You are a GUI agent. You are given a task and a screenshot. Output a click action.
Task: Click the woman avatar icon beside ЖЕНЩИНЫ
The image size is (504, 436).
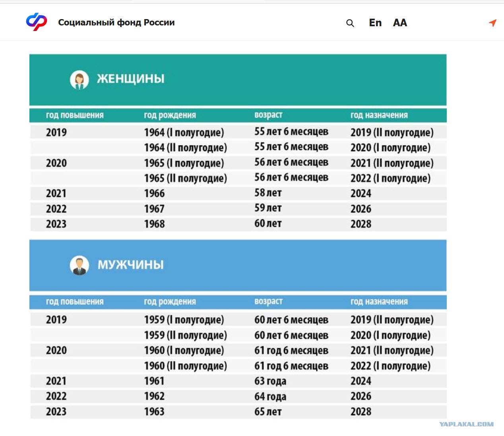(79, 80)
